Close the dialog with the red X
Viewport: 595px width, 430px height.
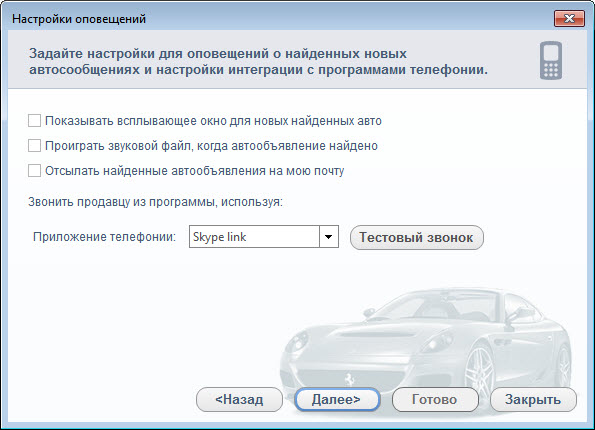point(569,19)
